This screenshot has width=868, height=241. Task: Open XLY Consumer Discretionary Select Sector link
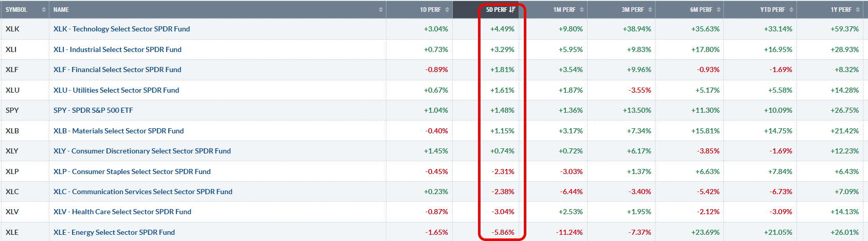click(x=142, y=151)
